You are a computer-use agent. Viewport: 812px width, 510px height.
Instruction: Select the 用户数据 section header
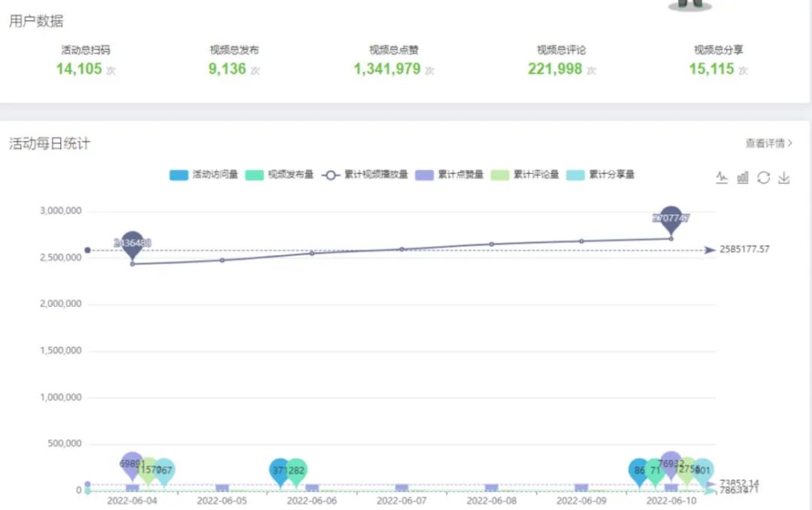tap(36, 22)
